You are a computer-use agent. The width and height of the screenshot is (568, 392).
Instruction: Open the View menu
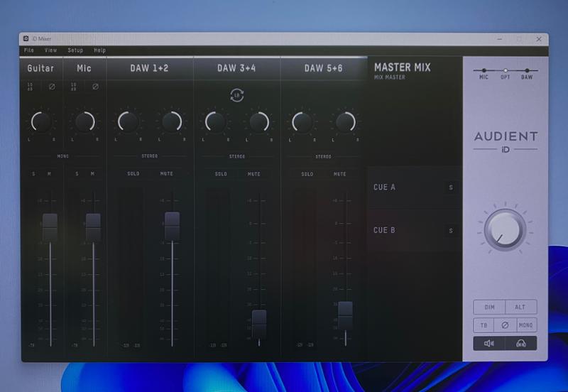50,50
